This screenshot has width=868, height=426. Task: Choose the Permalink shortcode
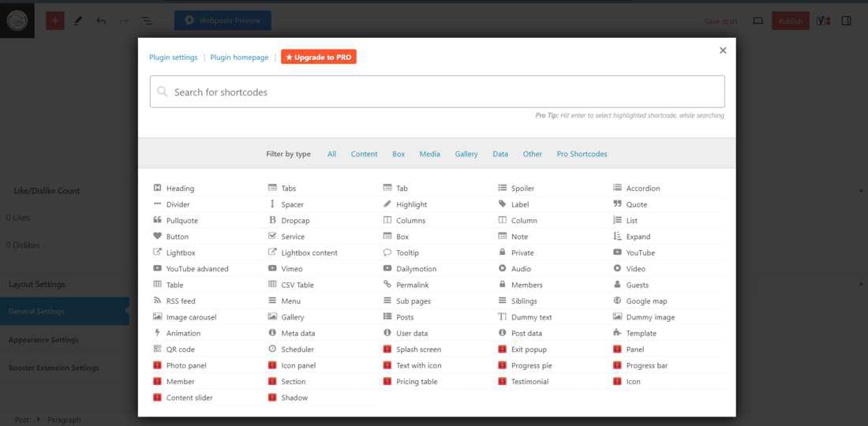click(x=406, y=284)
